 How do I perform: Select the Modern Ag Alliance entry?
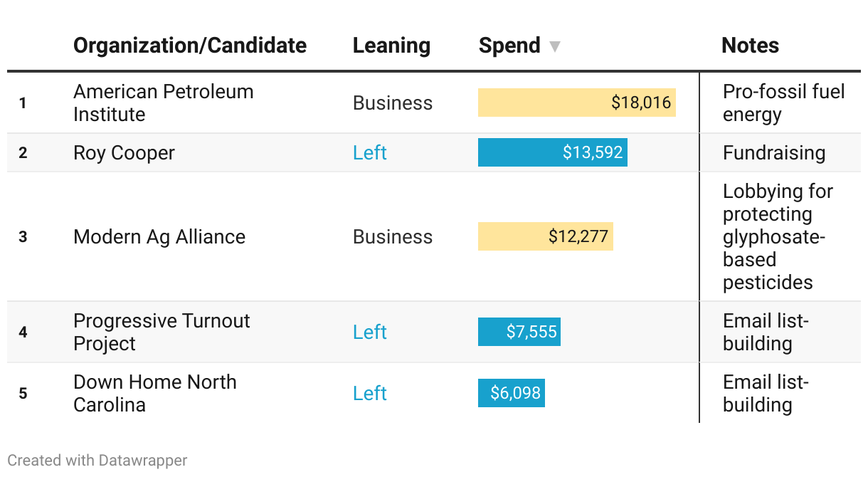tap(159, 237)
